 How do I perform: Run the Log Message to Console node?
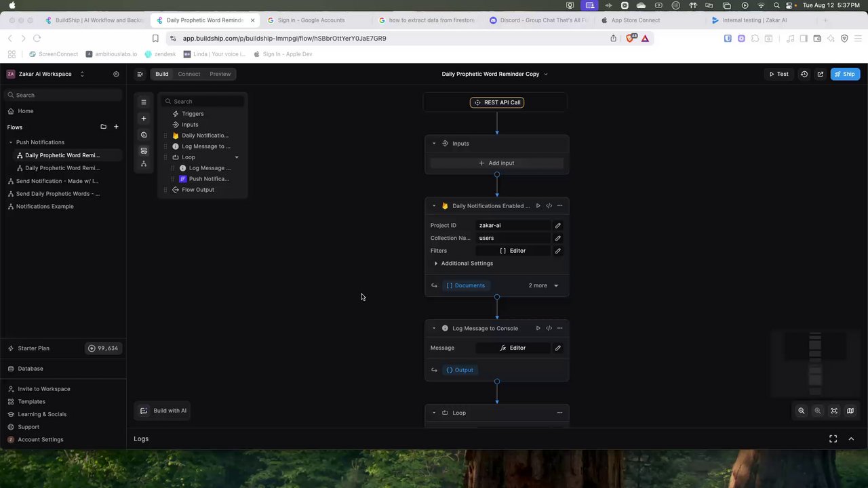click(538, 329)
